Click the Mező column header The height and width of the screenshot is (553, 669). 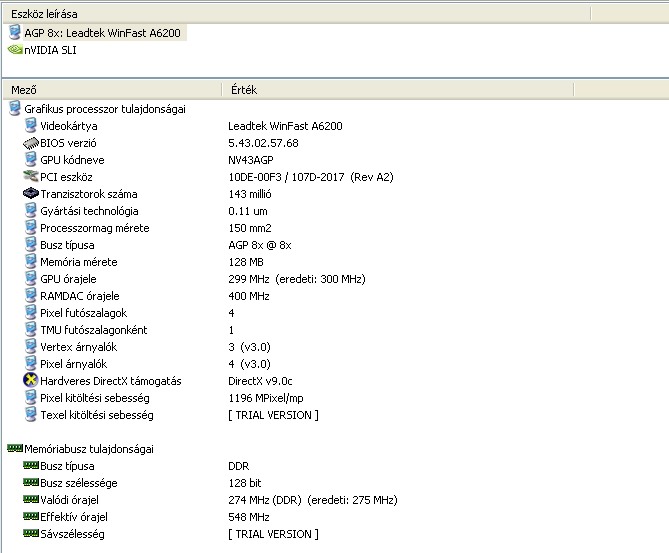(112, 90)
